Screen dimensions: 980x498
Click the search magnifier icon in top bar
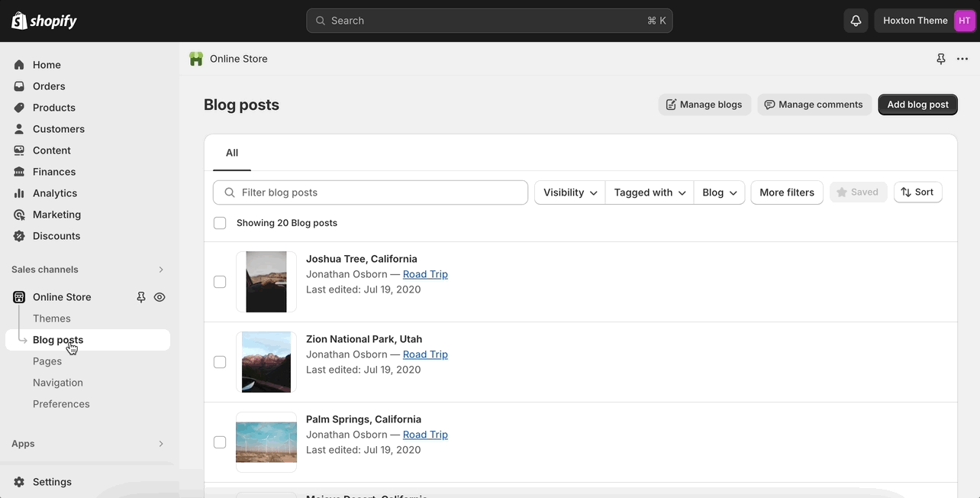click(321, 21)
